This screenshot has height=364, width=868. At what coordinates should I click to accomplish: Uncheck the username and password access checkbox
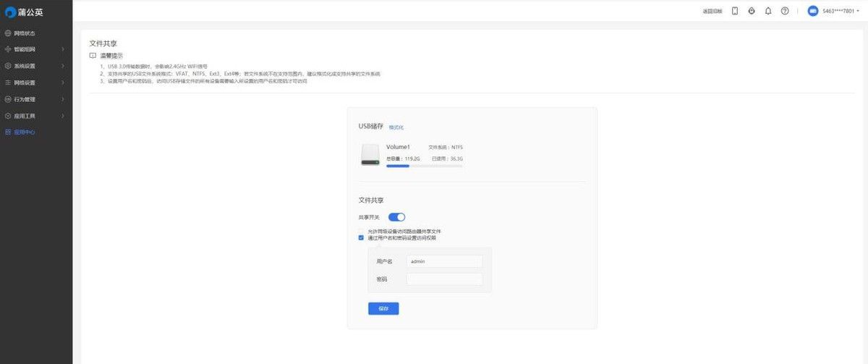coord(361,237)
